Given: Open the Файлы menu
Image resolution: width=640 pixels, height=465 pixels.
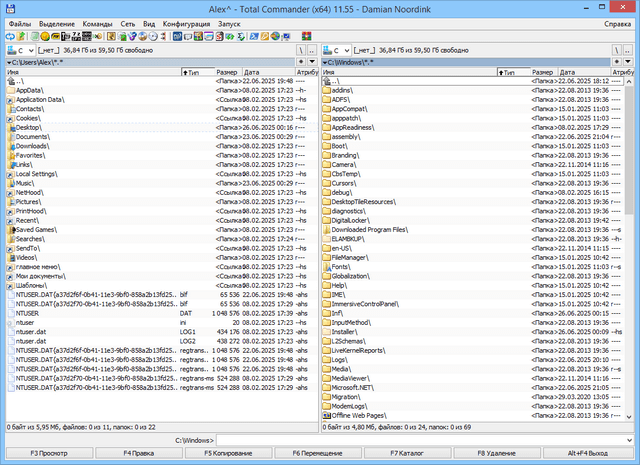Looking at the screenshot, I should point(18,23).
